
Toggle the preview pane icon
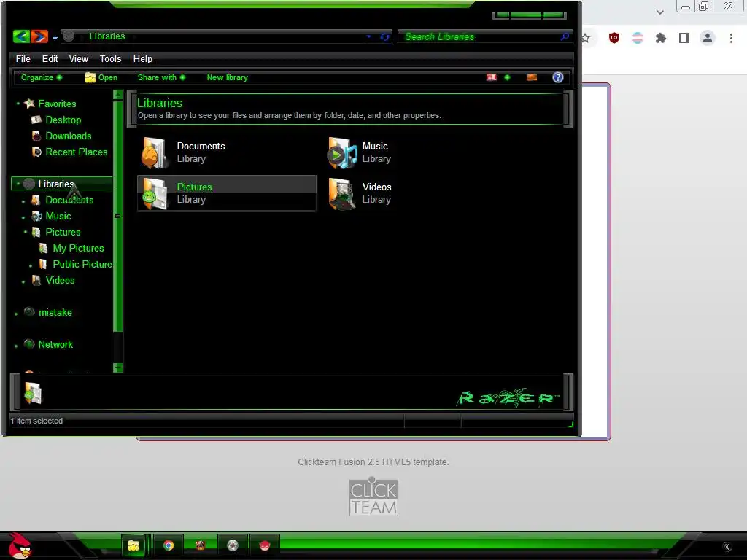[532, 77]
